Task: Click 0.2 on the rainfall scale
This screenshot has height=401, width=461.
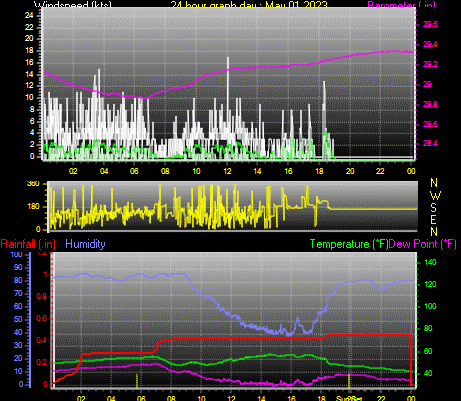Action: [42, 362]
